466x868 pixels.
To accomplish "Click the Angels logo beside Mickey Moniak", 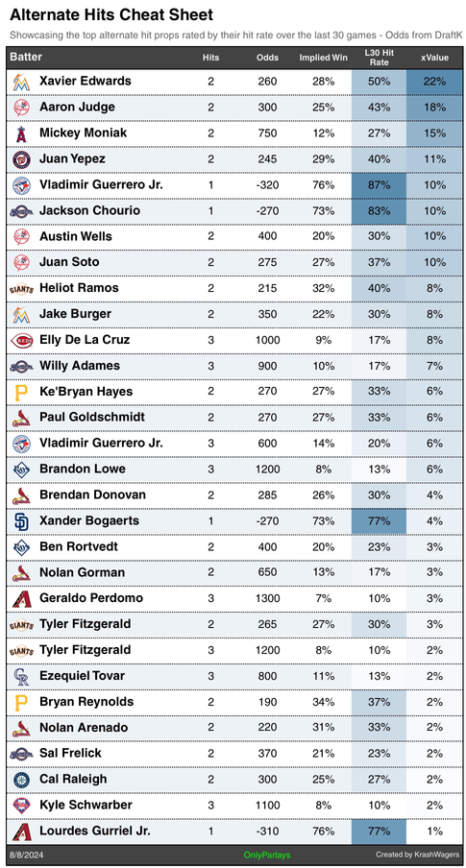I will coord(21,133).
